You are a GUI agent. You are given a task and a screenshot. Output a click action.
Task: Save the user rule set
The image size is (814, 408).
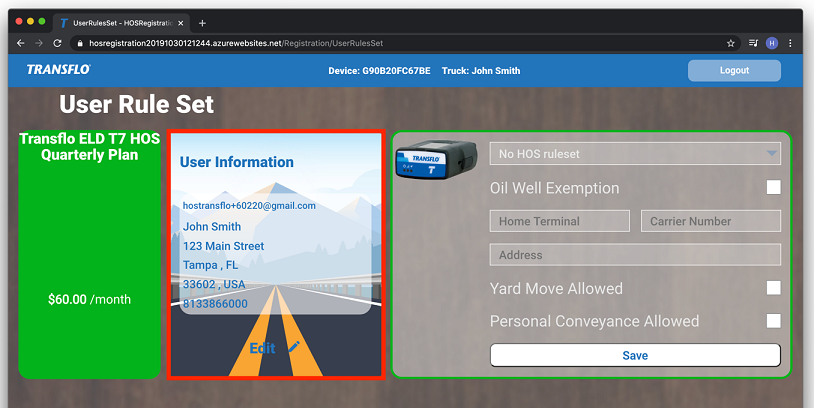point(635,355)
